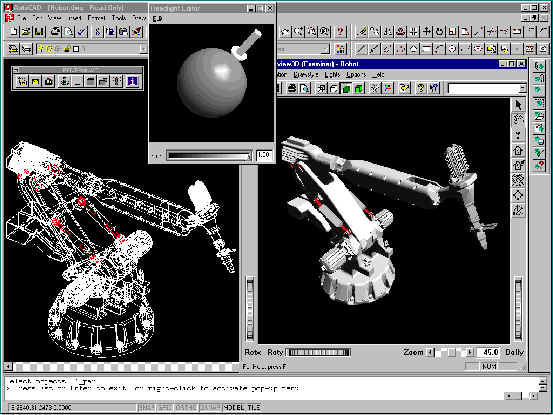
Task: Click the Print Preview icon in AutoCAD toolbar
Action: [69, 32]
